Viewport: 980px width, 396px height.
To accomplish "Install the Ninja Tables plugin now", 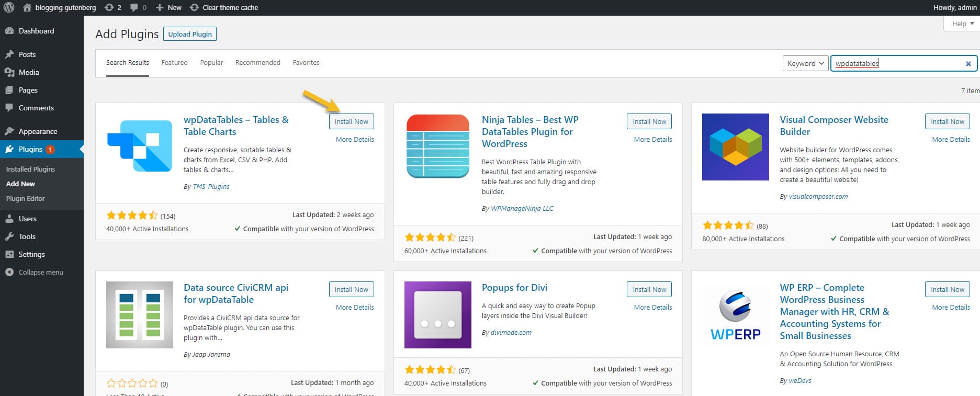I will pos(649,121).
